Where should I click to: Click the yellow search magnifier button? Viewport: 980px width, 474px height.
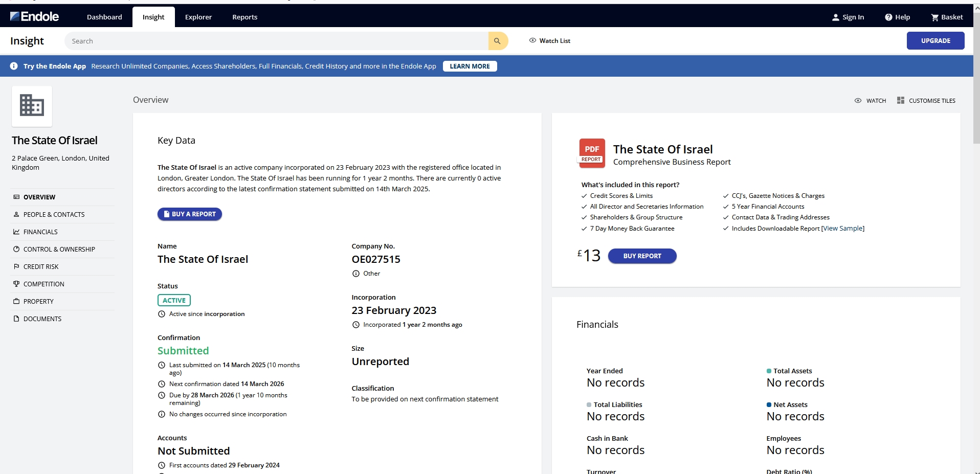coord(497,41)
